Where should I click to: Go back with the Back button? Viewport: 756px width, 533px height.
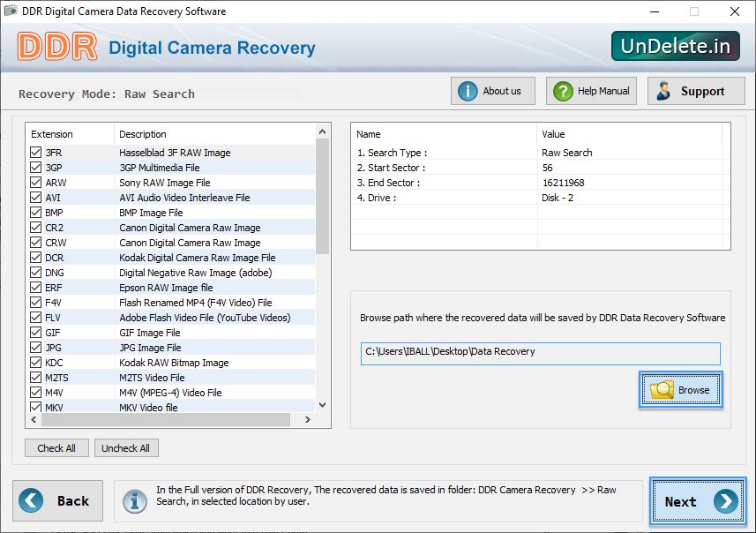click(58, 500)
